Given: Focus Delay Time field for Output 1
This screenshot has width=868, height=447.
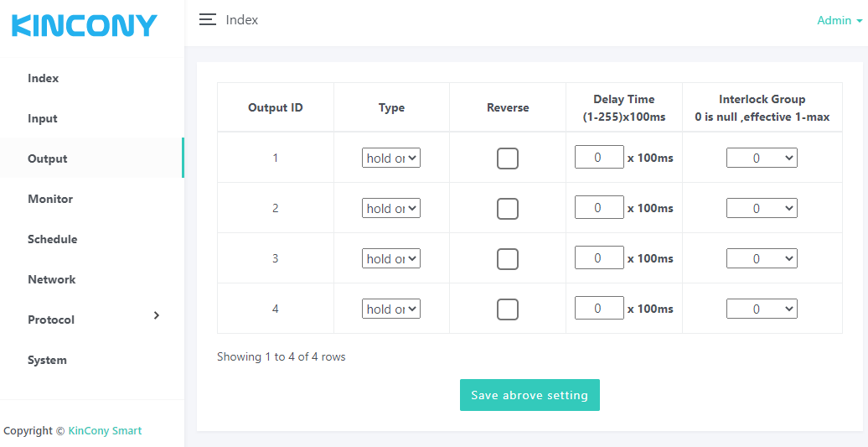Looking at the screenshot, I should point(598,157).
